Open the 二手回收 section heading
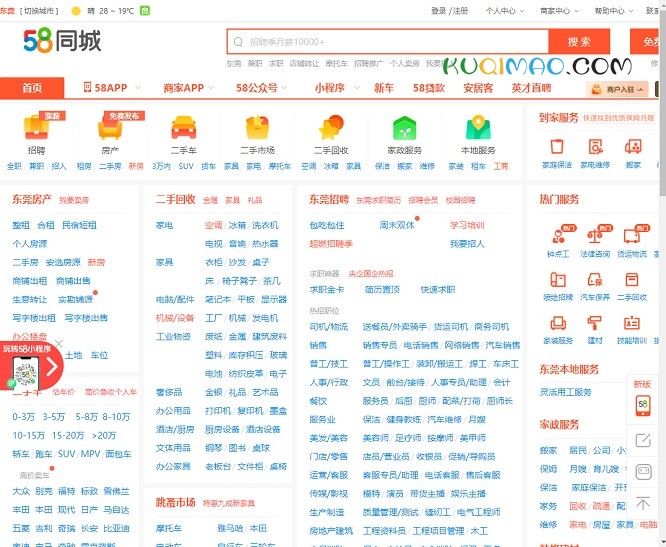The image size is (666, 547). pyautogui.click(x=175, y=199)
